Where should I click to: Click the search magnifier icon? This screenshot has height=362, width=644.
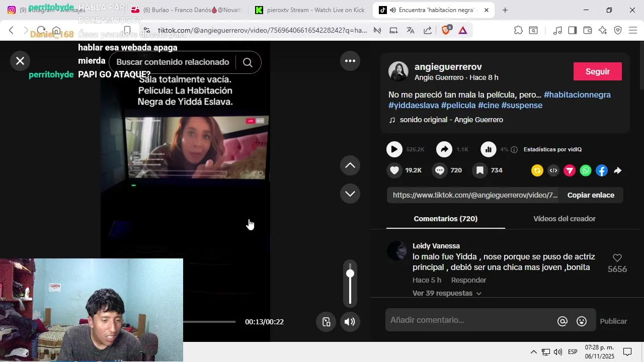(x=248, y=62)
